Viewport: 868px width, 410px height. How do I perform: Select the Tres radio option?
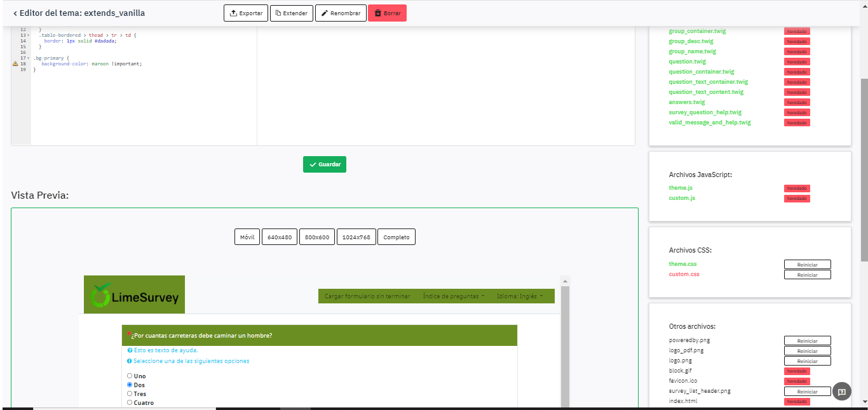click(130, 394)
